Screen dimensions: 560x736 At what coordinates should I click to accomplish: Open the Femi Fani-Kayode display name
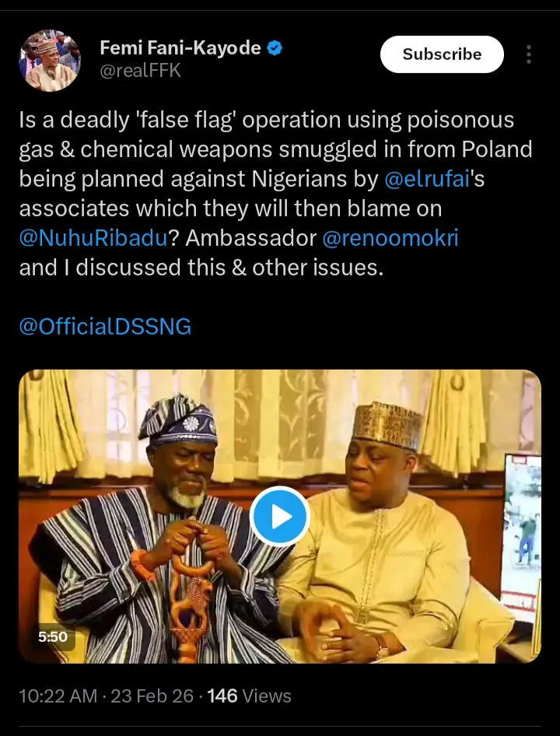[x=180, y=48]
